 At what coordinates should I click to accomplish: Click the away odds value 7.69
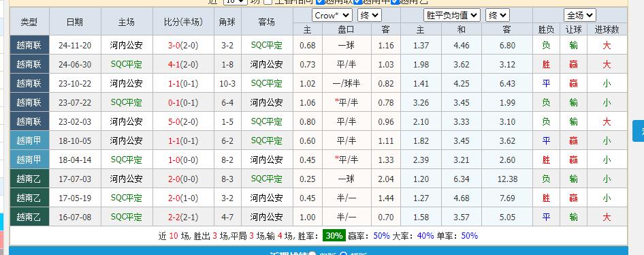click(x=507, y=198)
